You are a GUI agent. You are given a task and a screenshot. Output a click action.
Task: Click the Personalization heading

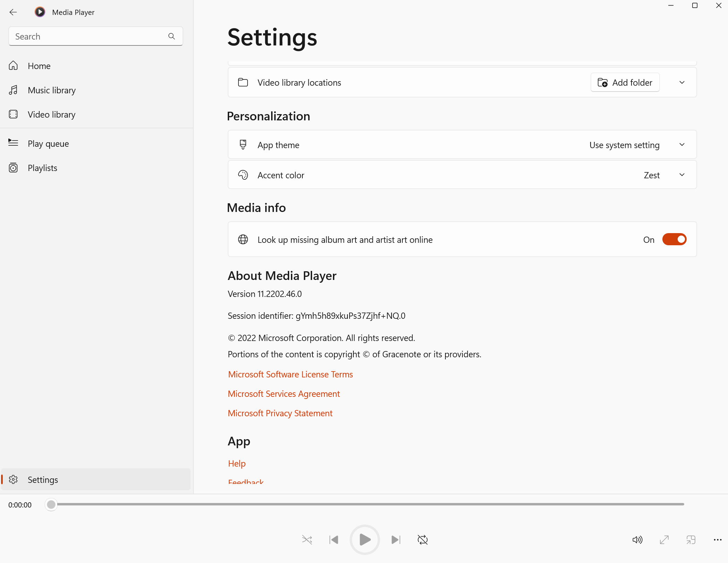click(x=268, y=116)
